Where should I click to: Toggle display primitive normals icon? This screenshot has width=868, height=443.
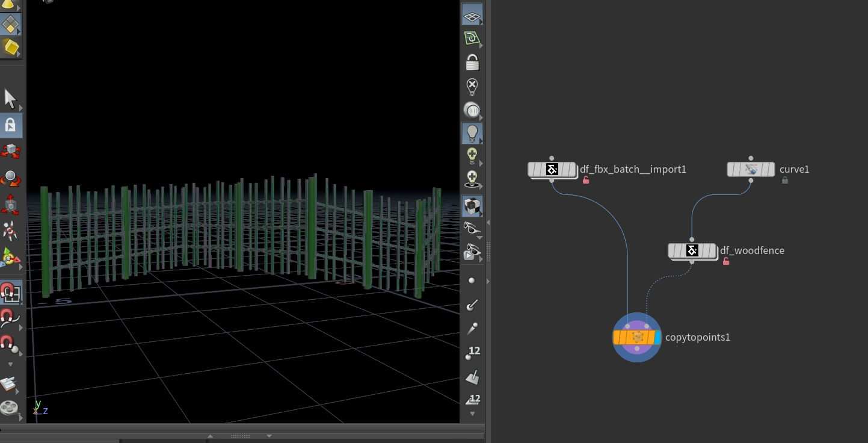click(472, 377)
